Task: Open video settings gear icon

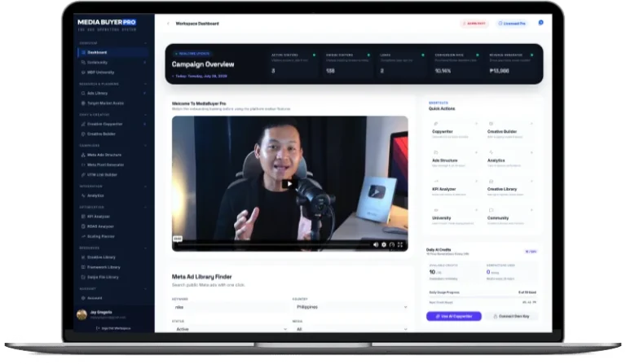Action: (x=384, y=245)
